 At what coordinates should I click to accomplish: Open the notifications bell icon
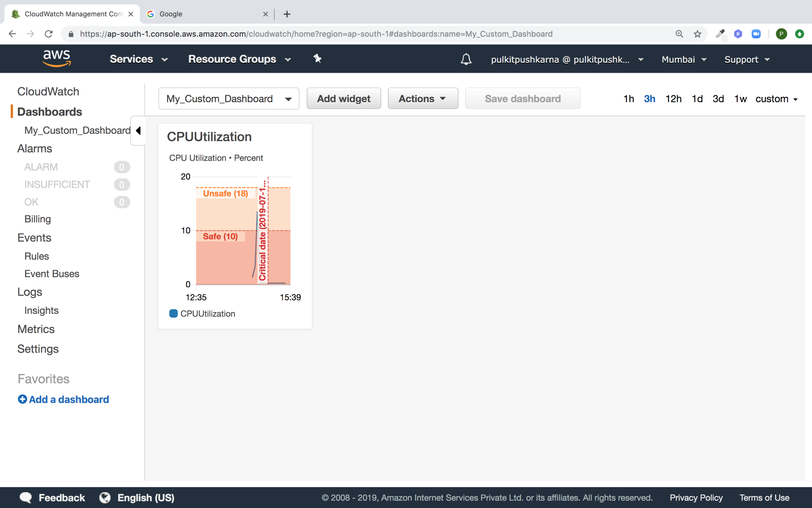click(466, 59)
